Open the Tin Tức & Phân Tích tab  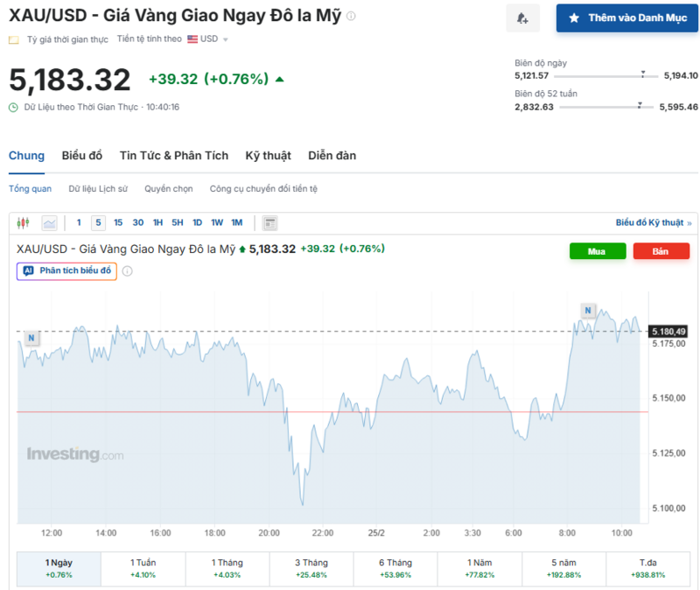(174, 155)
